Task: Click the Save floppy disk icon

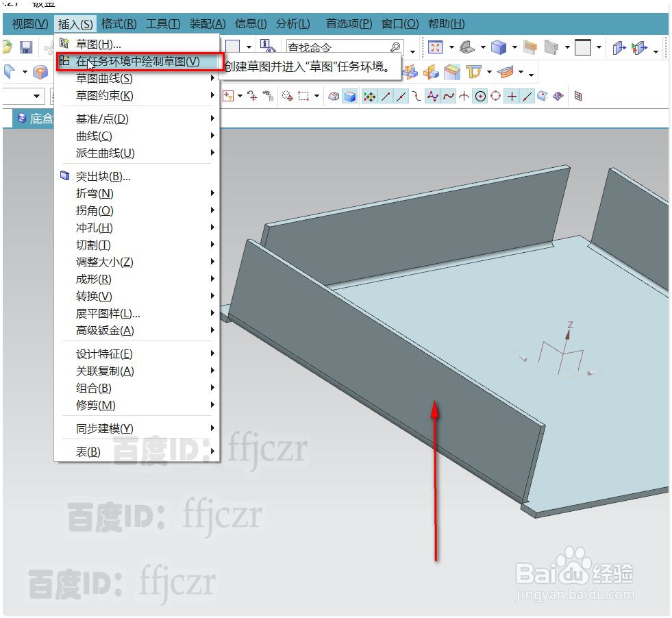Action: tap(26, 47)
